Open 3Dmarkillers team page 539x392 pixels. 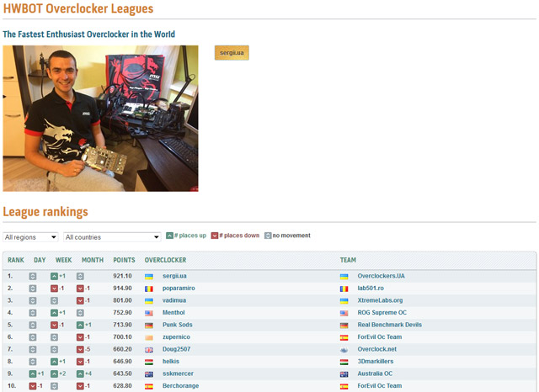click(x=376, y=362)
